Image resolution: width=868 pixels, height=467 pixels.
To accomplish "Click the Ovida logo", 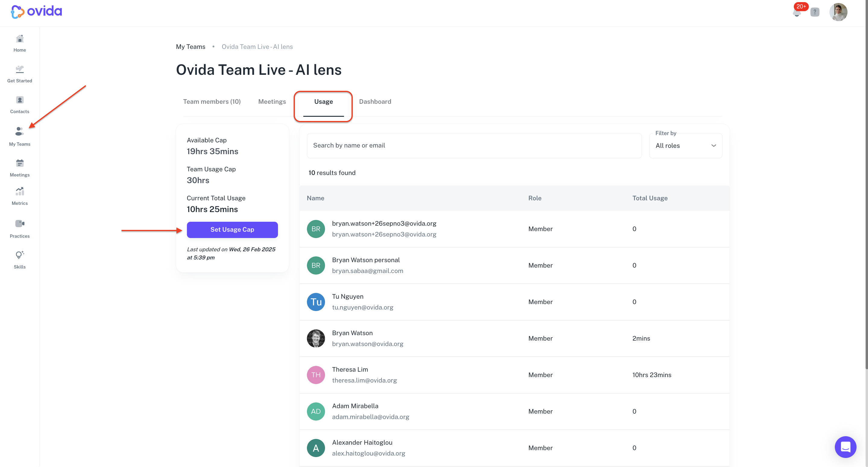I will tap(36, 12).
